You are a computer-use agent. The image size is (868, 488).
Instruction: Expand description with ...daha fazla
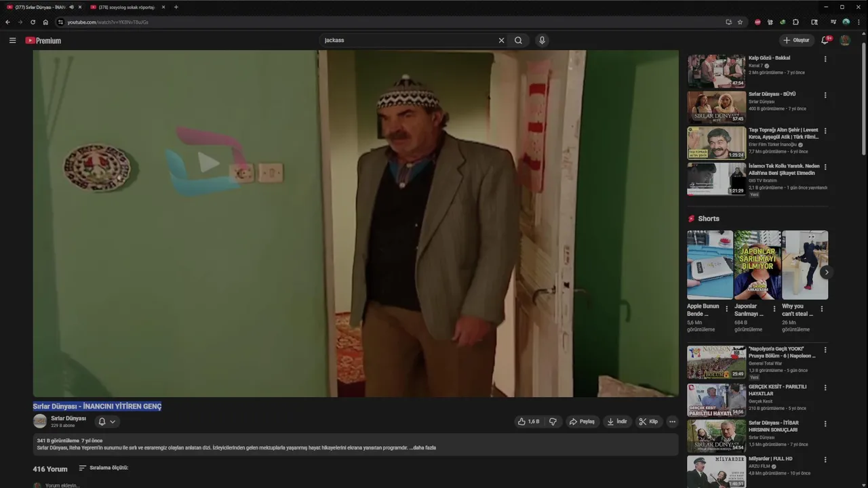(x=423, y=447)
